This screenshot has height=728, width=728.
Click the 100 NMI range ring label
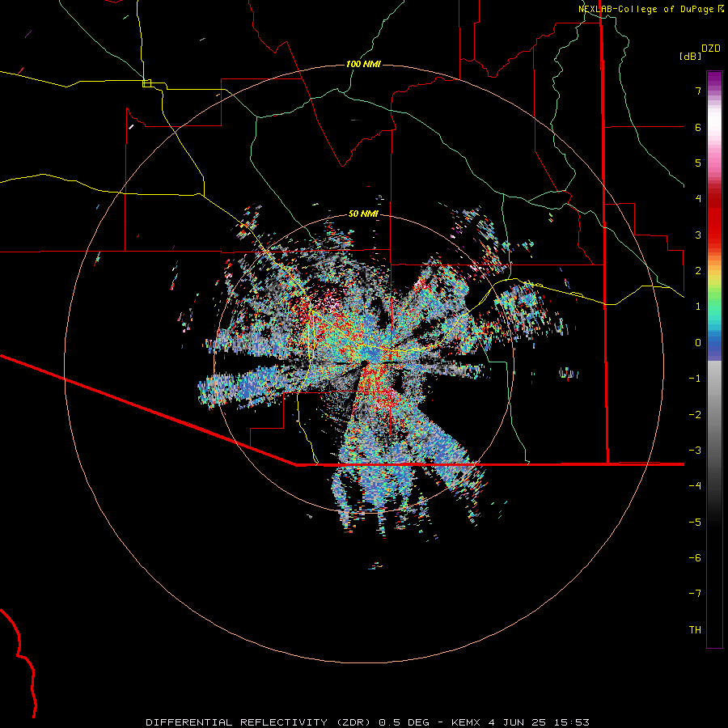[363, 64]
